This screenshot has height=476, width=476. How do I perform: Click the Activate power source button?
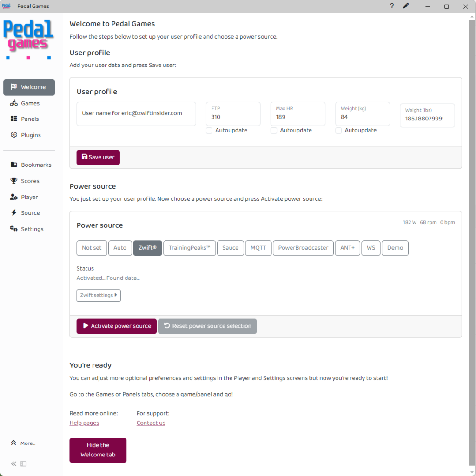click(116, 326)
